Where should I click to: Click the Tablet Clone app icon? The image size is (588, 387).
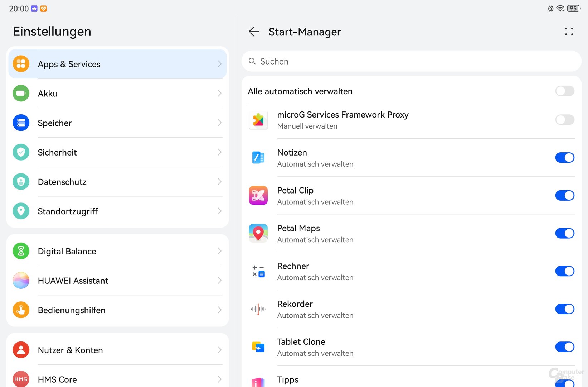pos(258,347)
